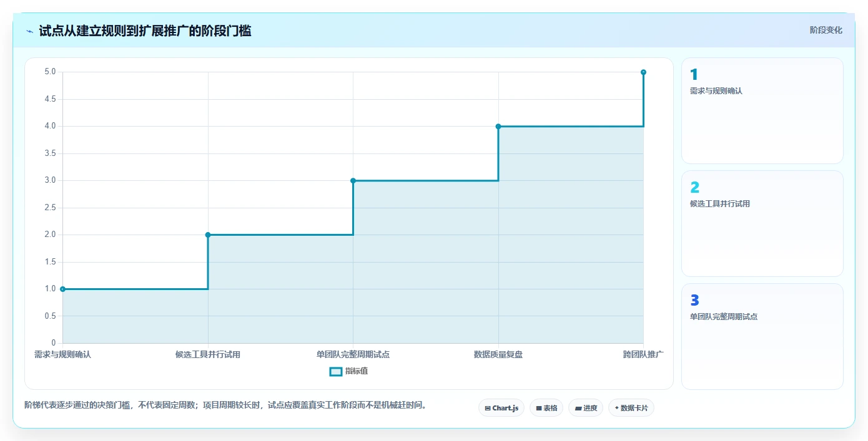Click the large number 3 in third card
The image size is (868, 441).
click(x=694, y=301)
